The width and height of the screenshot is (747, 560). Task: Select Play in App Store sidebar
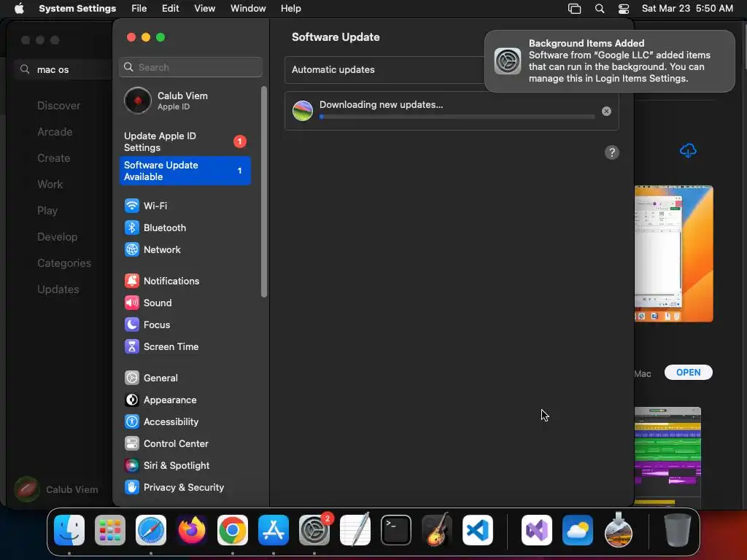[x=47, y=211]
